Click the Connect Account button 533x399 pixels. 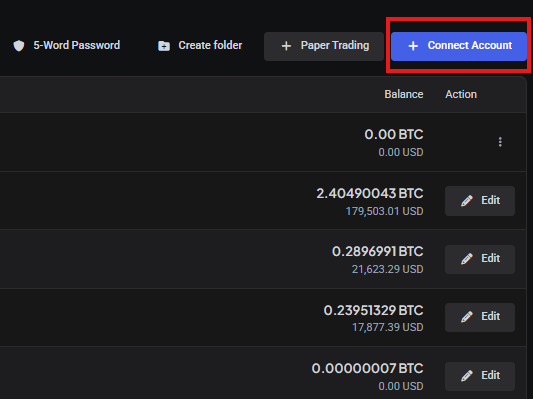459,46
